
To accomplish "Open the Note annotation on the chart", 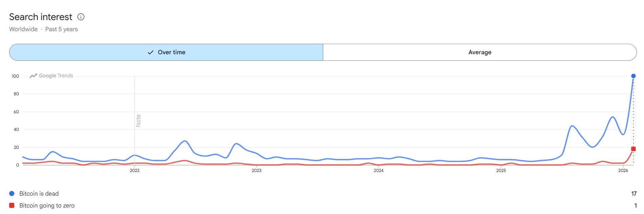I will 139,120.
